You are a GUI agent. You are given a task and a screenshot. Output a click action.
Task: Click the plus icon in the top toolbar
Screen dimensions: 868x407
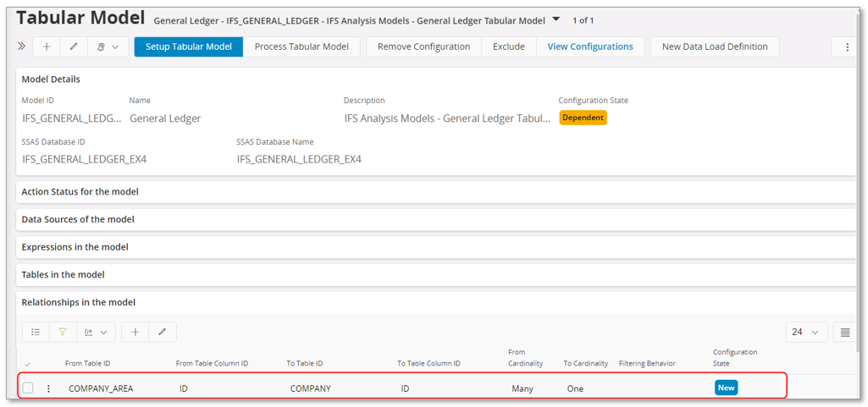(47, 47)
